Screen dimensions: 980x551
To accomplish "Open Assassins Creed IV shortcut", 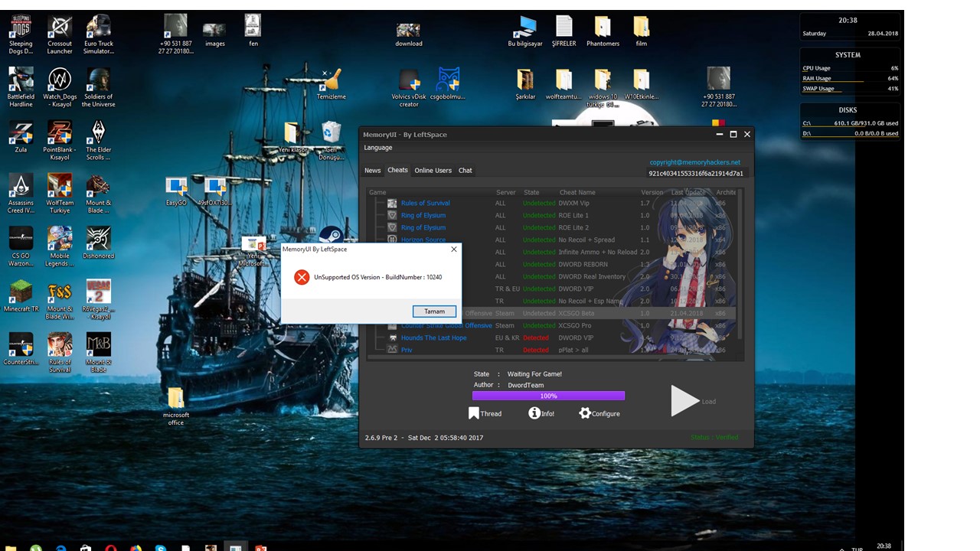I will point(21,194).
